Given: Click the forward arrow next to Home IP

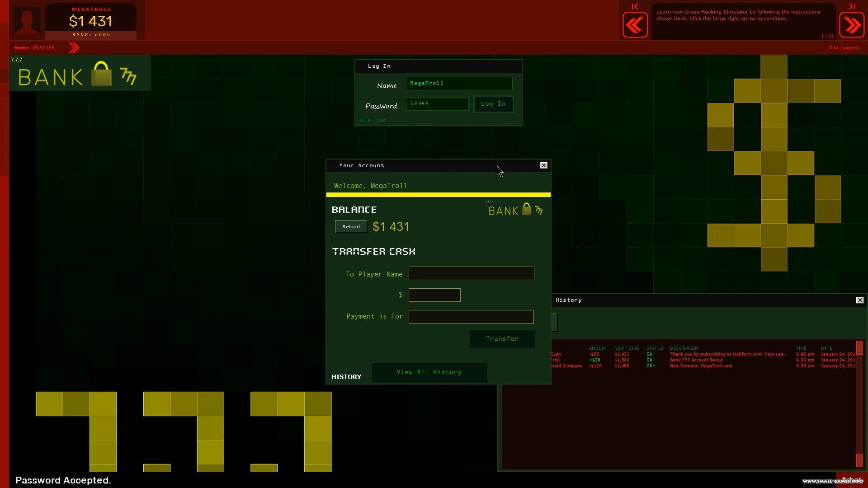Looking at the screenshot, I should point(73,47).
